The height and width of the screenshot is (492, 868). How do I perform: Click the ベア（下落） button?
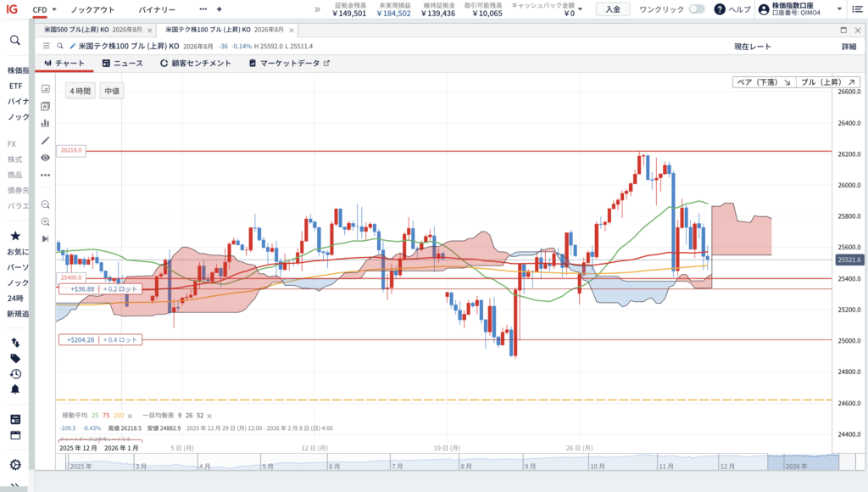click(x=763, y=82)
